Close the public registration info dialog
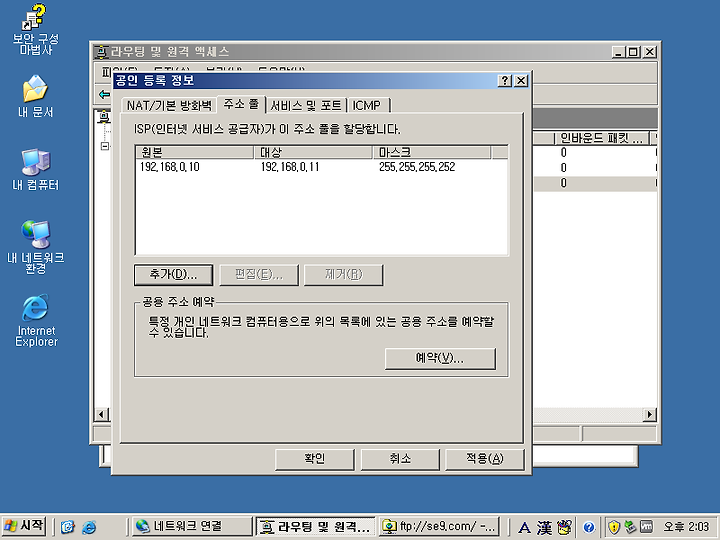 pyautogui.click(x=521, y=81)
